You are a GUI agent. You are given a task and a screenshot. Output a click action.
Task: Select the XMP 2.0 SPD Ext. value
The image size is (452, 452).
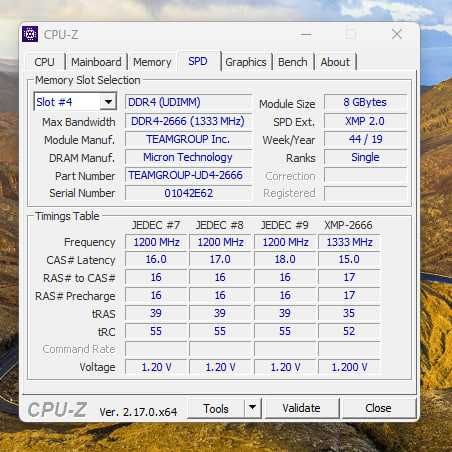[365, 121]
